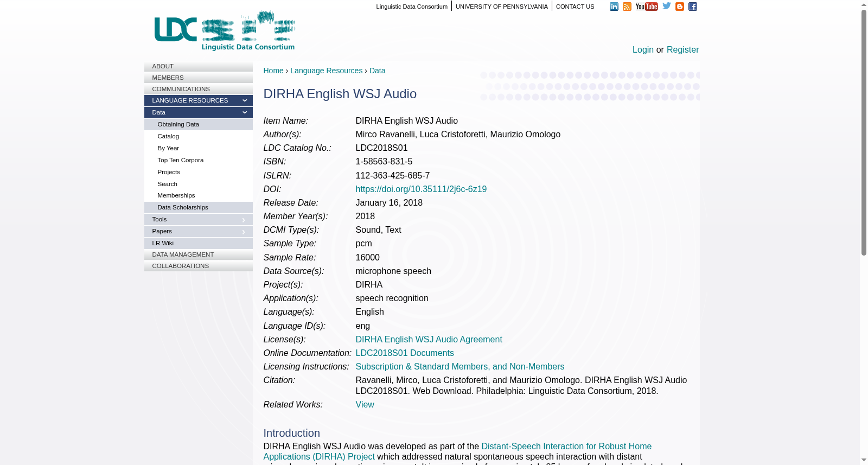Screen dimensions: 868x465
Task: Go to Data breadcrumb
Action: click(377, 71)
